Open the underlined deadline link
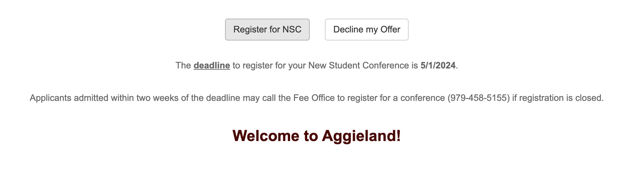Viewport: 644px width, 169px height. click(212, 66)
